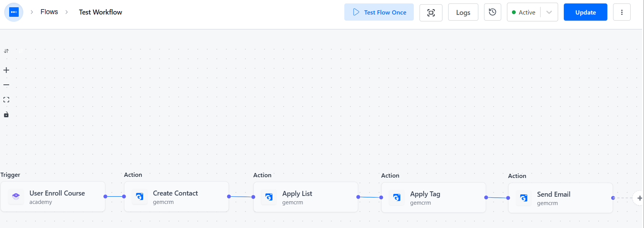Screen dimensions: 644x228
Task: Open the Logs panel
Action: pos(463,13)
